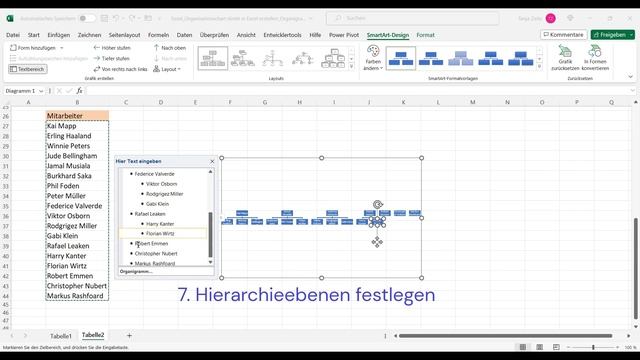Click the undo icon in quick access toolbar

click(x=116, y=18)
